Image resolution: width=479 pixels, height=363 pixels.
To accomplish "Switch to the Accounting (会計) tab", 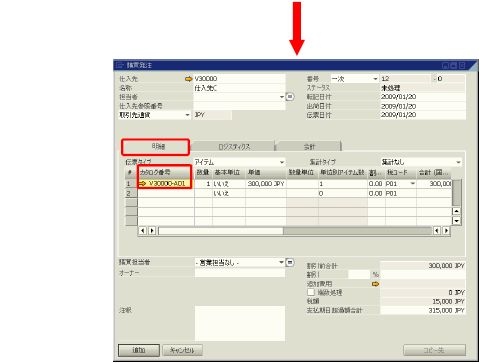I will pyautogui.click(x=309, y=147).
